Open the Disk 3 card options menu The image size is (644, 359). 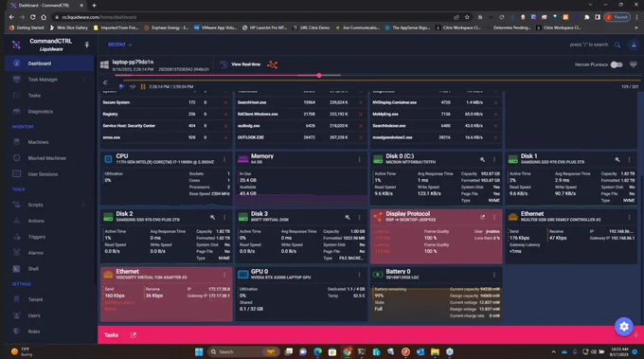(x=359, y=217)
